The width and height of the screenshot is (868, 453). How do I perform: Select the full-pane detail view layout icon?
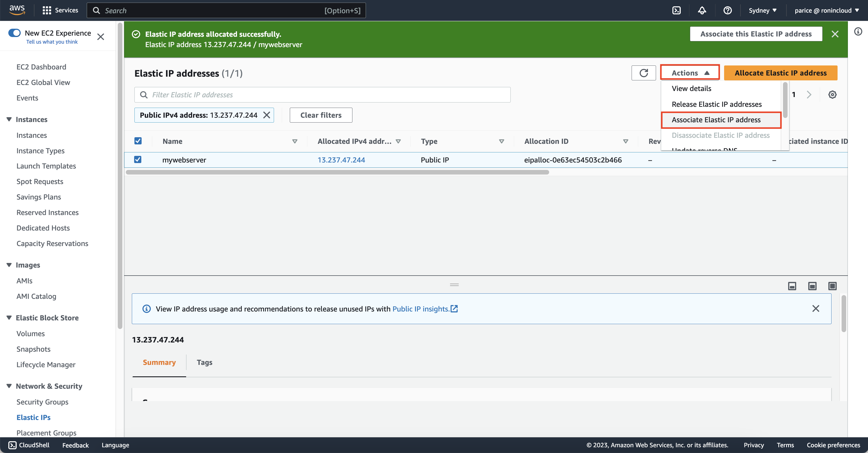pos(832,286)
